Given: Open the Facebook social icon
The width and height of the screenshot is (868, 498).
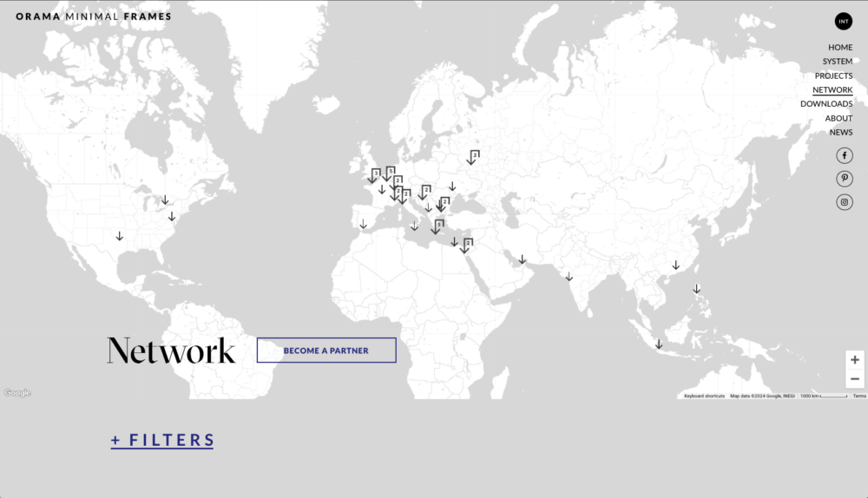Looking at the screenshot, I should click(x=844, y=155).
